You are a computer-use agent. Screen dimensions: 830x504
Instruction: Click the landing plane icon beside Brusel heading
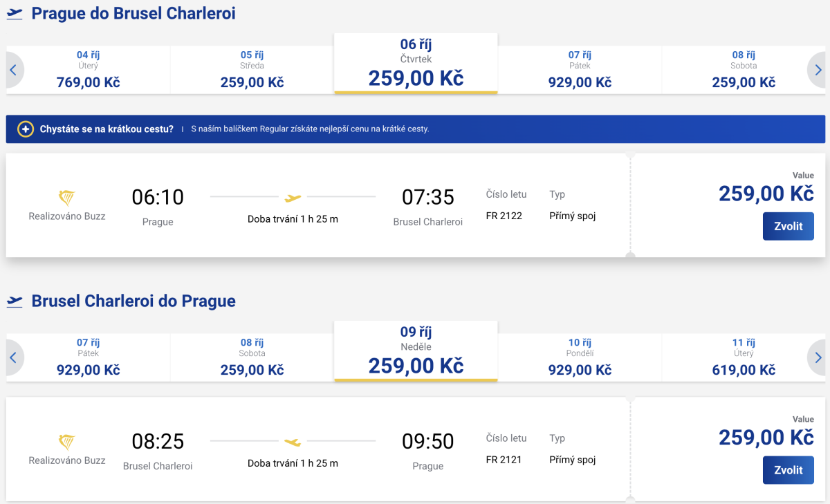point(15,301)
